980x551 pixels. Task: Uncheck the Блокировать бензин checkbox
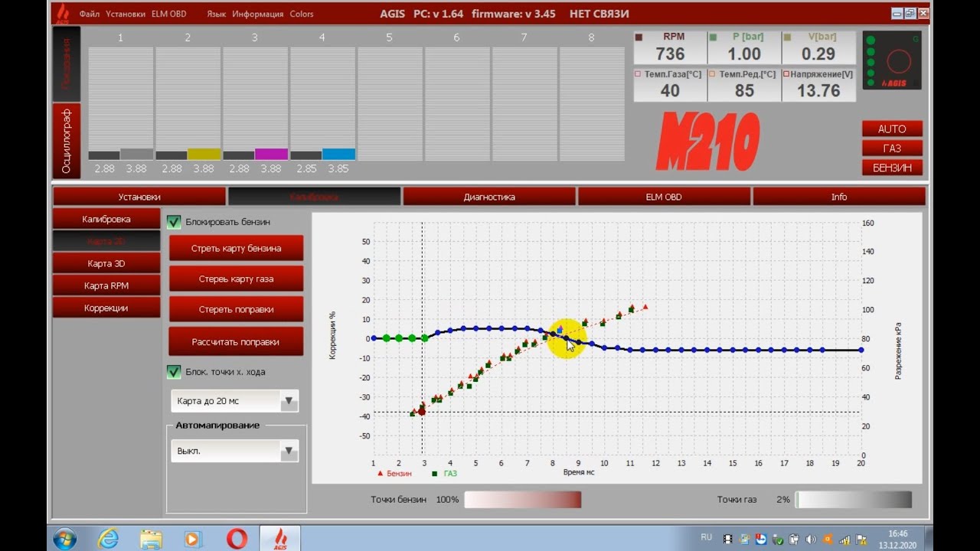(x=174, y=222)
